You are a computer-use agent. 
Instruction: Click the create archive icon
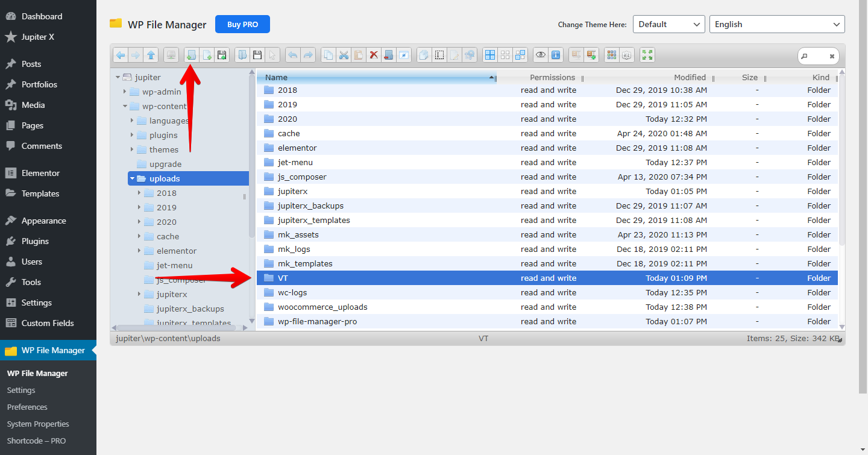tap(591, 55)
